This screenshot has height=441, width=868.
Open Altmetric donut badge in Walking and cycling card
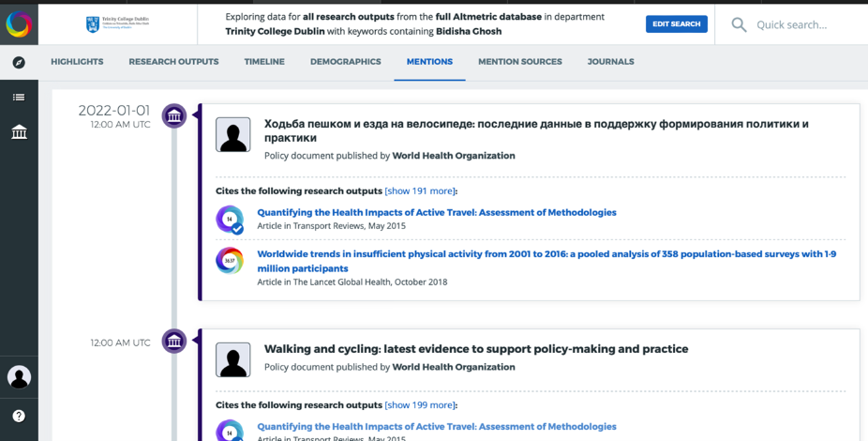(x=230, y=431)
